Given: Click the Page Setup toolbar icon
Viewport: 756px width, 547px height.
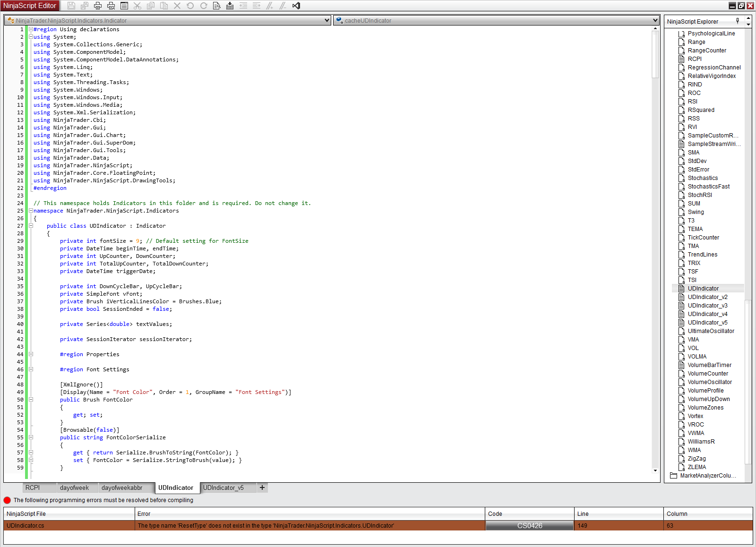Looking at the screenshot, I should pos(124,6).
